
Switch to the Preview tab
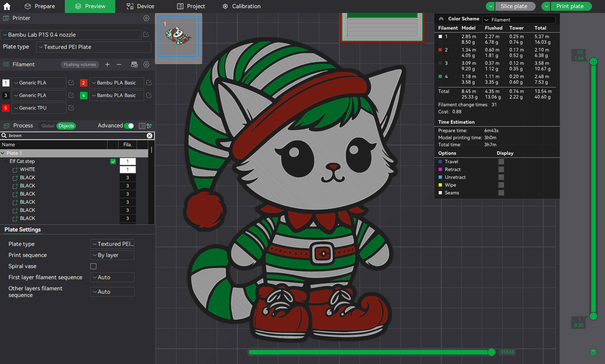click(90, 6)
